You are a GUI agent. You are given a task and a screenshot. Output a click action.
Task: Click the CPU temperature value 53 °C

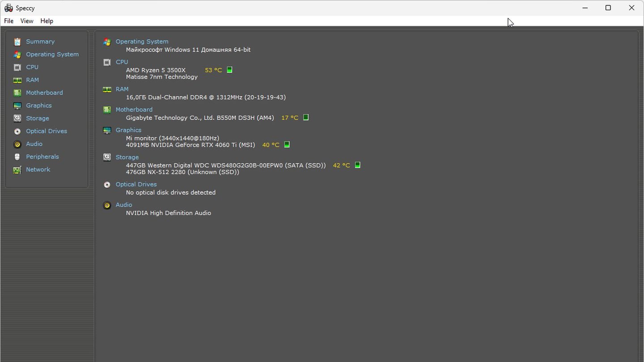click(x=213, y=70)
